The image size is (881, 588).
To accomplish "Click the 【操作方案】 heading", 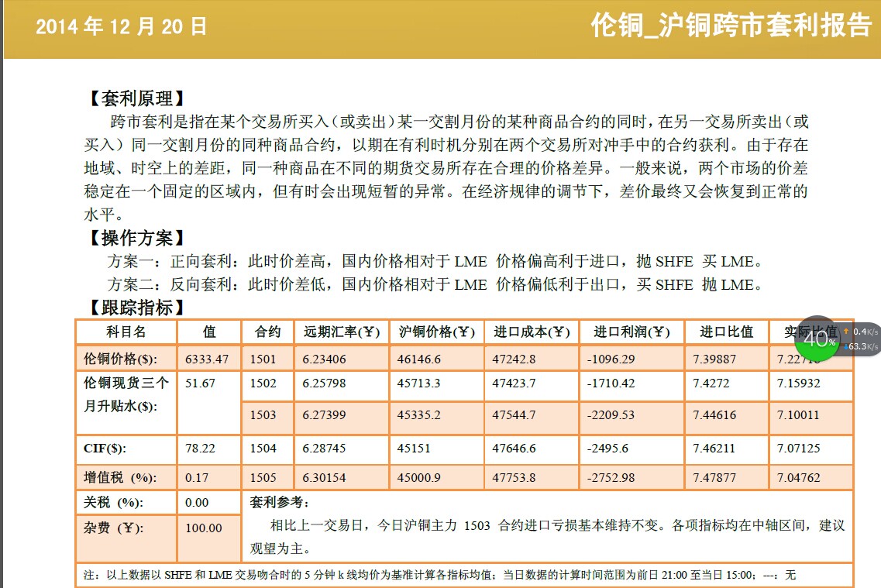I will pyautogui.click(x=137, y=238).
